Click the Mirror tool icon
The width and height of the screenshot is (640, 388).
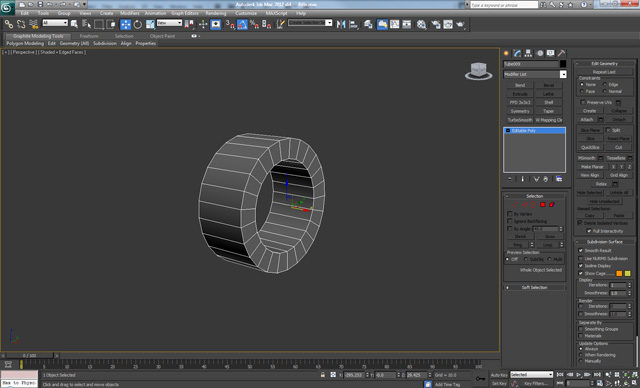tap(341, 24)
